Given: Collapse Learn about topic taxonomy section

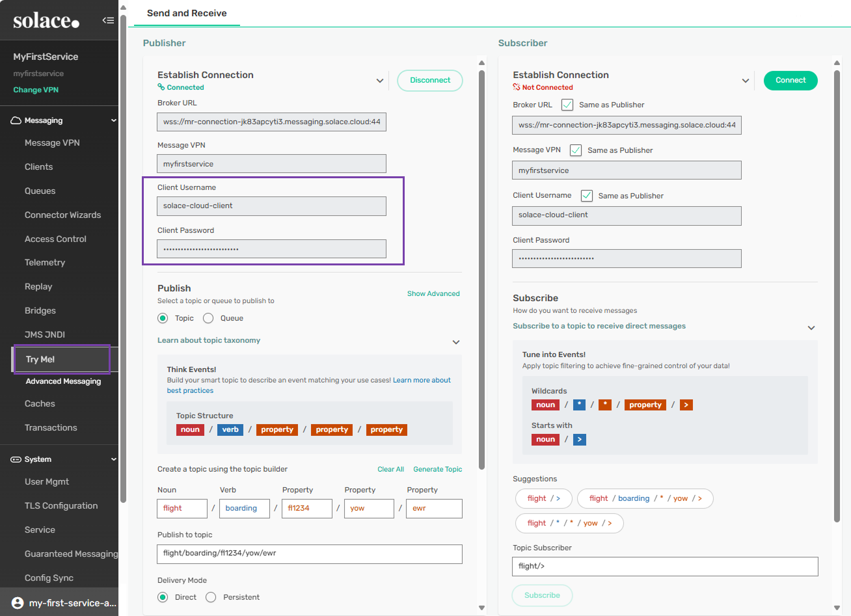Looking at the screenshot, I should (x=456, y=341).
